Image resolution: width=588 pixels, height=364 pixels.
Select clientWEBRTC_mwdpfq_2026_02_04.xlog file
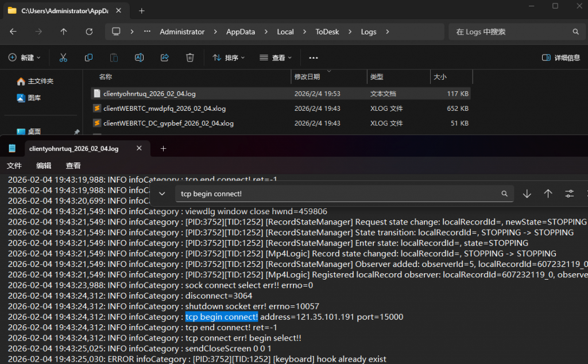click(164, 108)
